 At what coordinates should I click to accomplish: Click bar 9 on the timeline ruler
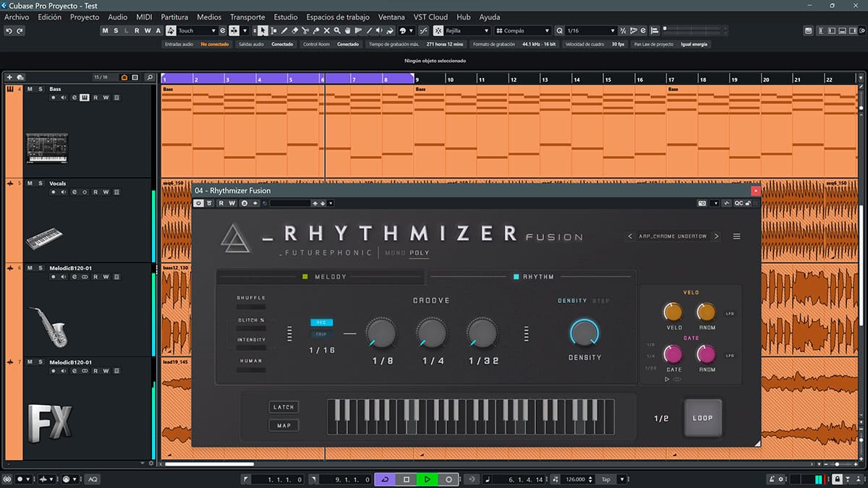pos(417,79)
